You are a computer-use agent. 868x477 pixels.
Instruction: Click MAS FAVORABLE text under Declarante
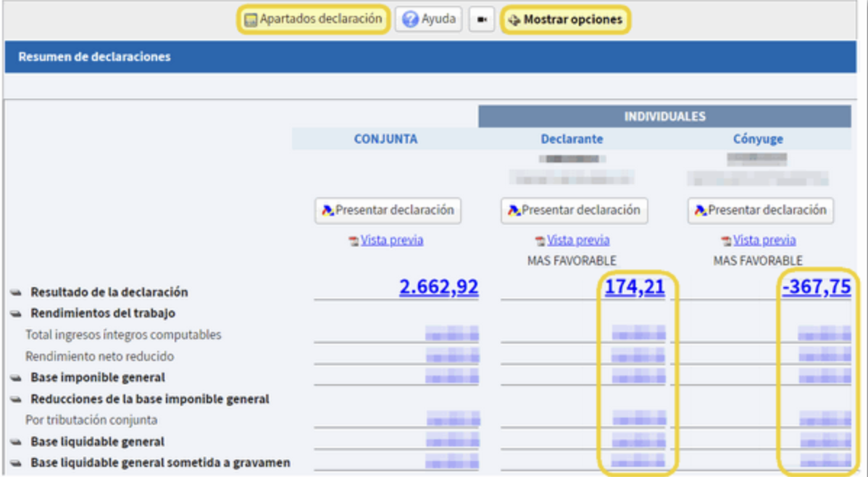(x=572, y=260)
